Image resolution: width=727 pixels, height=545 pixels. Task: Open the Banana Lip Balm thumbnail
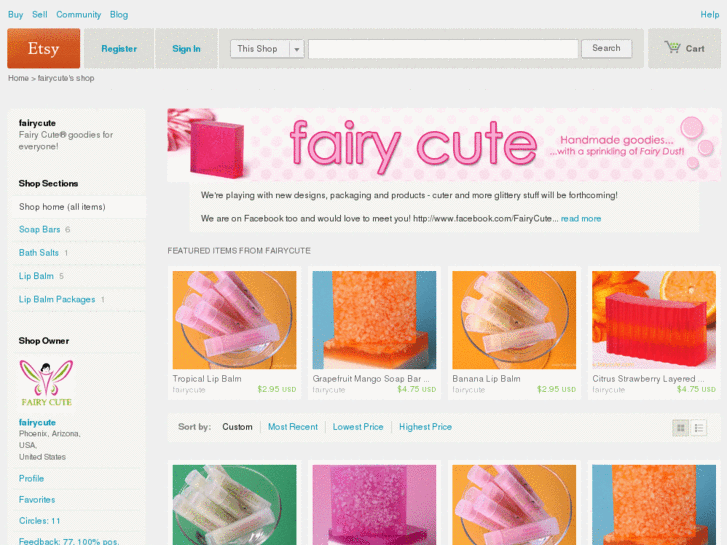pos(514,320)
